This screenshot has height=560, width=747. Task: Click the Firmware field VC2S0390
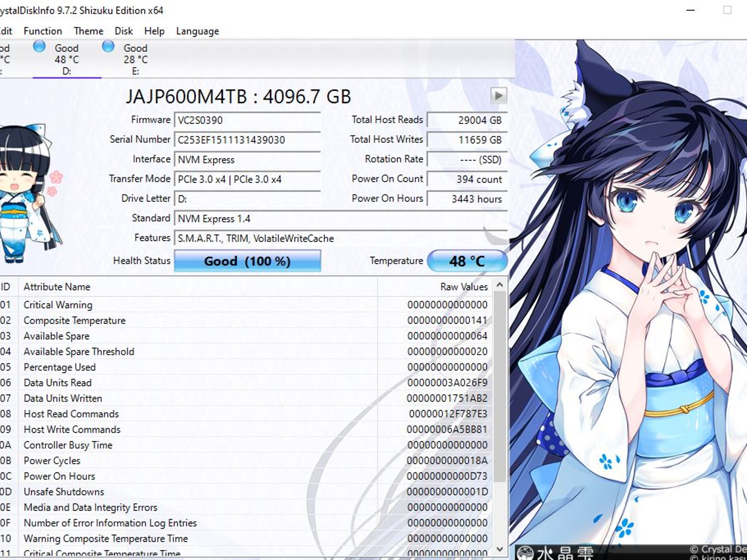pyautogui.click(x=247, y=120)
